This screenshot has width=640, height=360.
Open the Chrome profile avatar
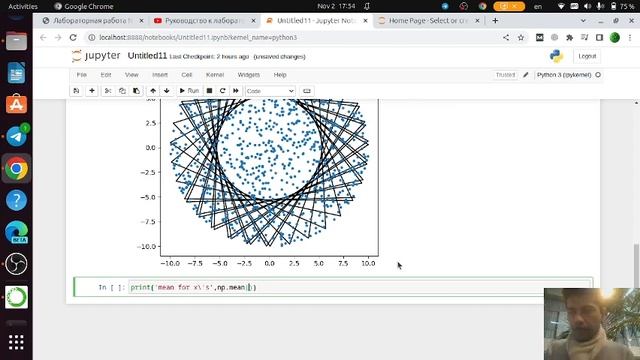615,38
